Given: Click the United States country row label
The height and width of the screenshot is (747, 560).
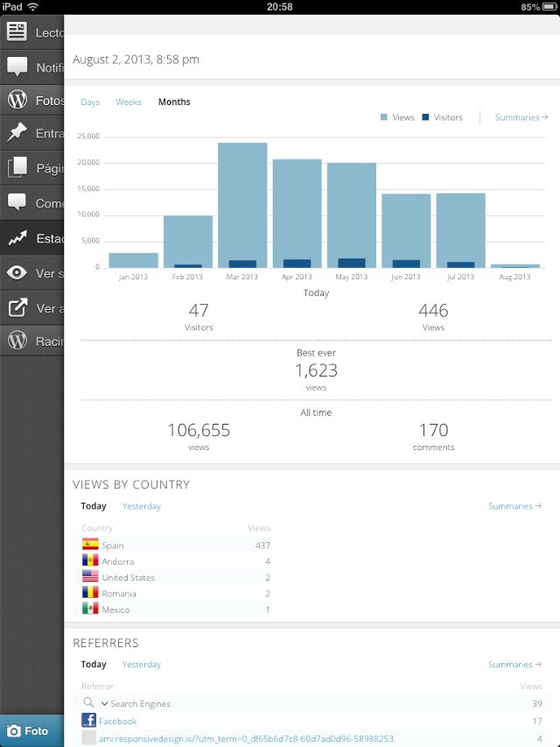Looking at the screenshot, I should pyautogui.click(x=128, y=577).
